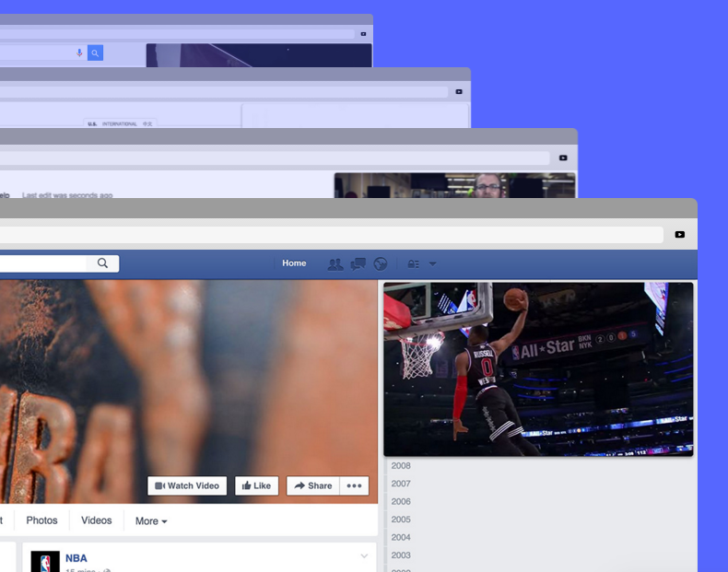Click the video extension icon in the third window

point(563,158)
